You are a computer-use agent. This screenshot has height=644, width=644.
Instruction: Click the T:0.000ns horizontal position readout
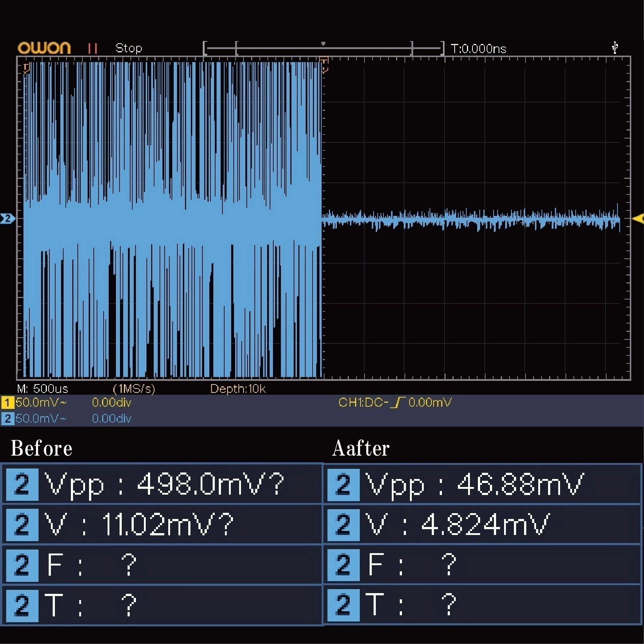coord(478,49)
